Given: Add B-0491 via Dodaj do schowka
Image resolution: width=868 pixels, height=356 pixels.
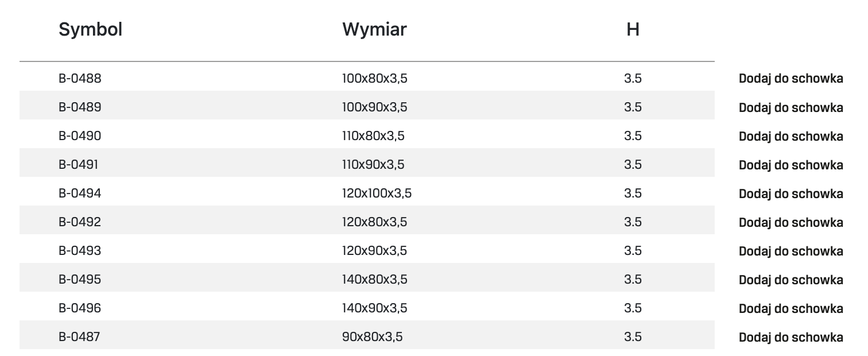Looking at the screenshot, I should click(x=790, y=165).
